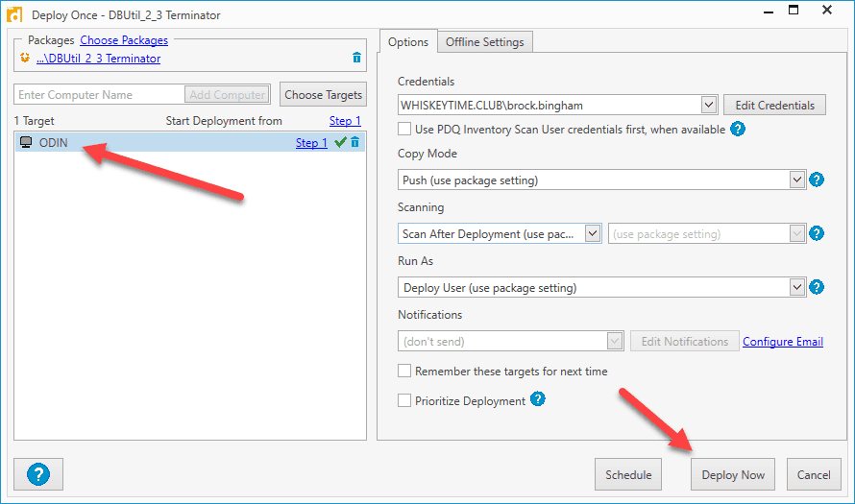Click the '1 Target' label

35,121
